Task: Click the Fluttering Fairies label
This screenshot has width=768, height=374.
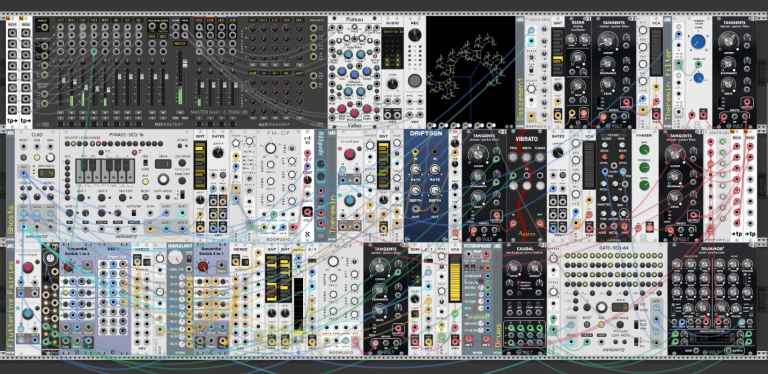Action: point(11,304)
